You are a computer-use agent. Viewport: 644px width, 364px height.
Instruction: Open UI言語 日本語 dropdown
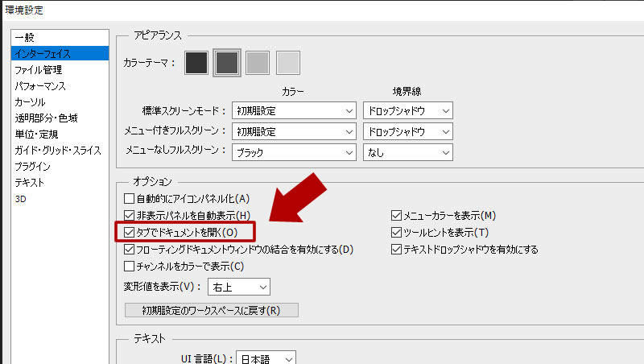click(x=267, y=359)
